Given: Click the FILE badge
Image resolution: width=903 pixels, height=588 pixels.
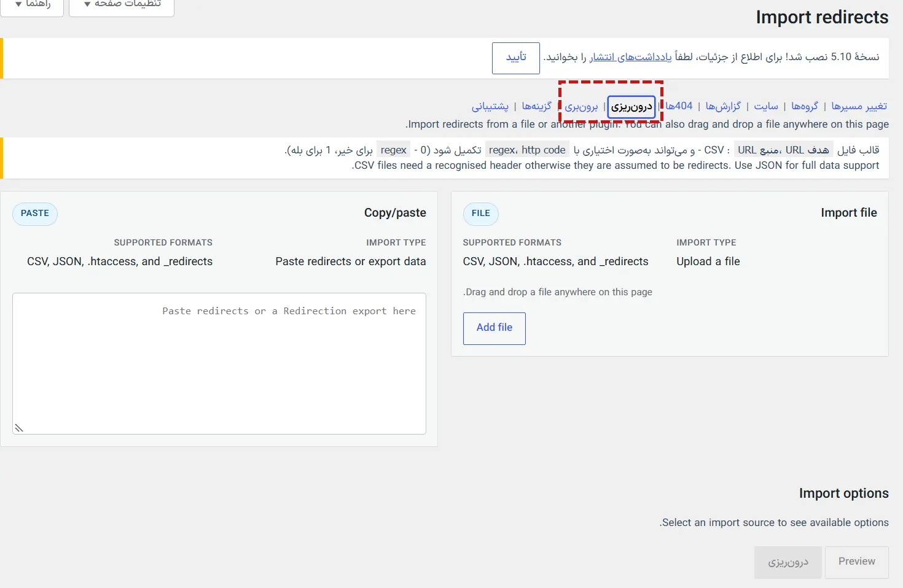Looking at the screenshot, I should click(481, 214).
